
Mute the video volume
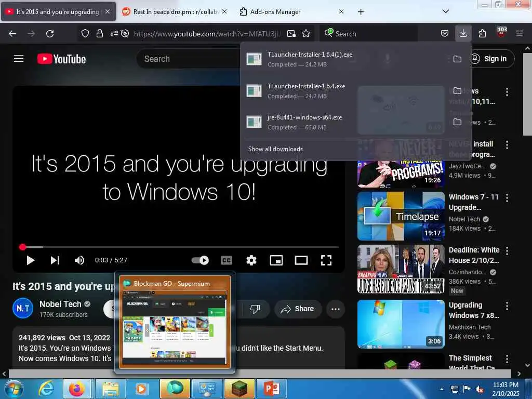click(79, 260)
